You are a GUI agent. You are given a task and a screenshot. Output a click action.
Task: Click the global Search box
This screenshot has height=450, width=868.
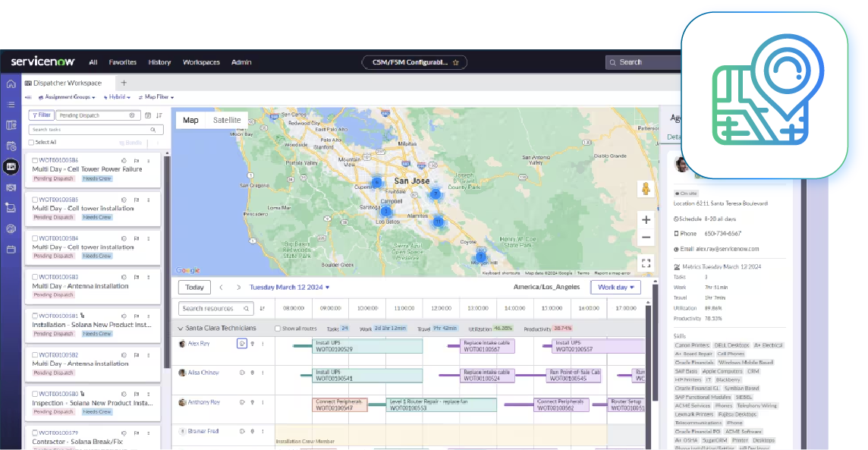click(643, 62)
